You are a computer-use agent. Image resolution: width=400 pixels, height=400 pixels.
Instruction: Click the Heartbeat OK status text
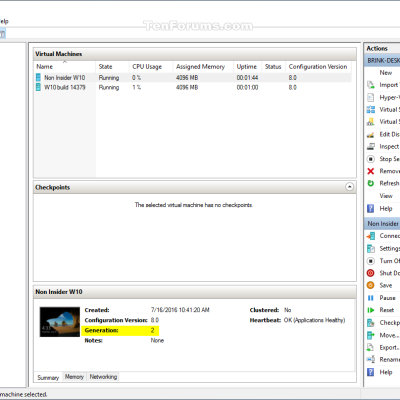point(314,320)
